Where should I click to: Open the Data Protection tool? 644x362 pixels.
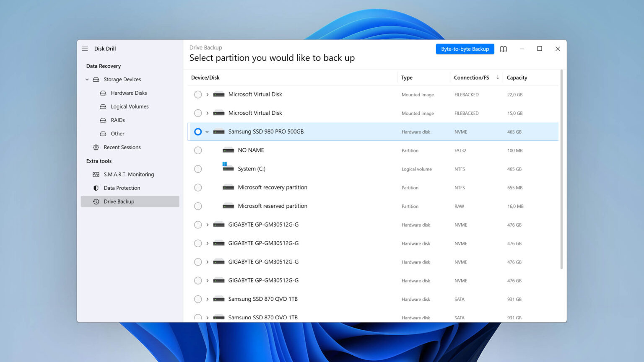122,188
